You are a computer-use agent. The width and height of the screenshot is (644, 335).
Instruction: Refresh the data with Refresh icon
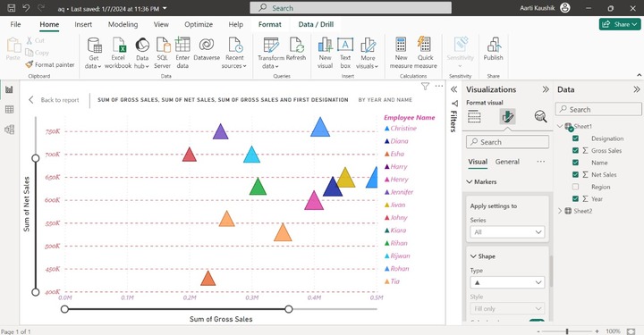tap(296, 49)
